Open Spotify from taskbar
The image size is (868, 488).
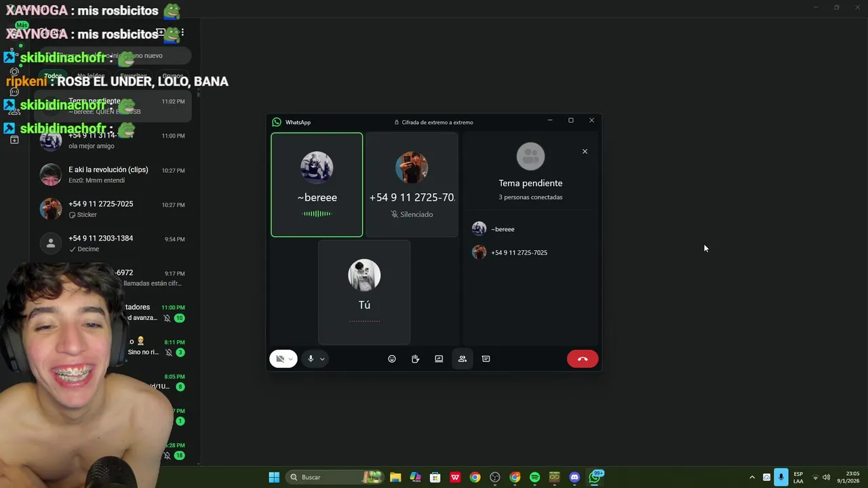pos(534,477)
